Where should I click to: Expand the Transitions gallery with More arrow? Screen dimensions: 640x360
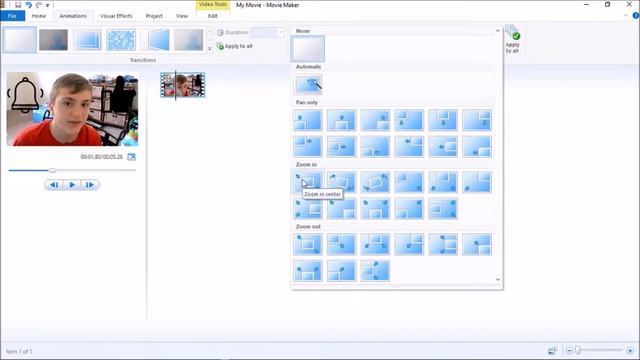pos(210,49)
